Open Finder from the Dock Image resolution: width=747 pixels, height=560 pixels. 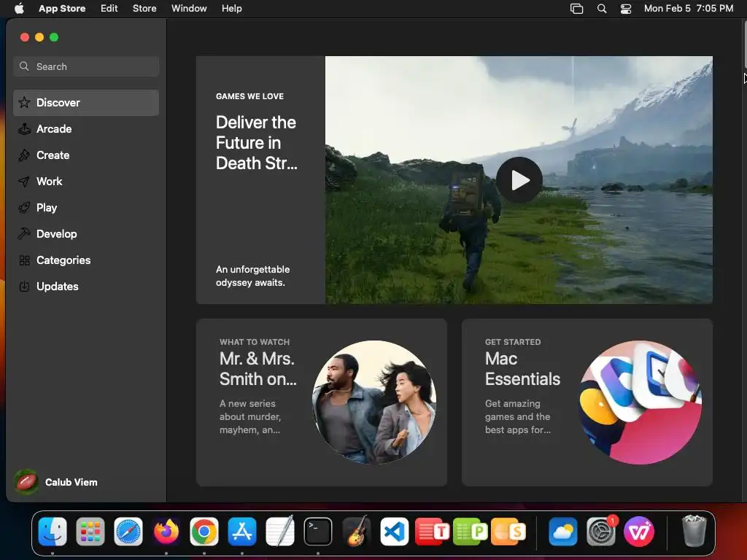coord(53,532)
